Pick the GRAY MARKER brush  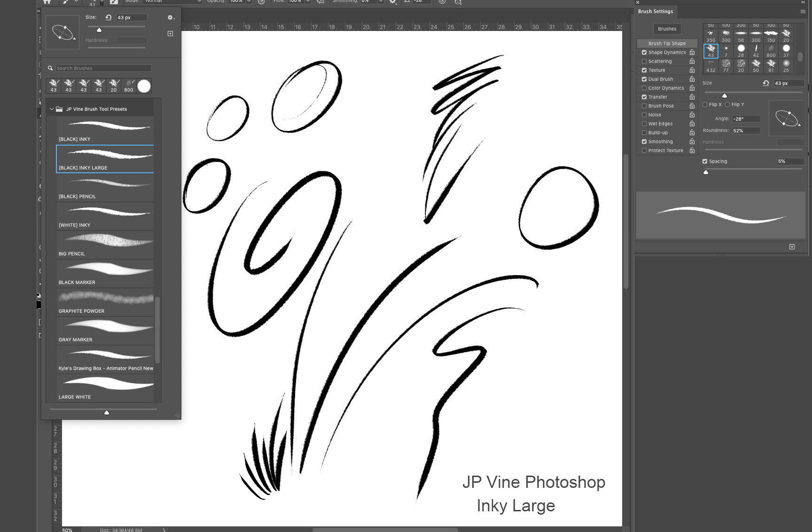[105, 331]
